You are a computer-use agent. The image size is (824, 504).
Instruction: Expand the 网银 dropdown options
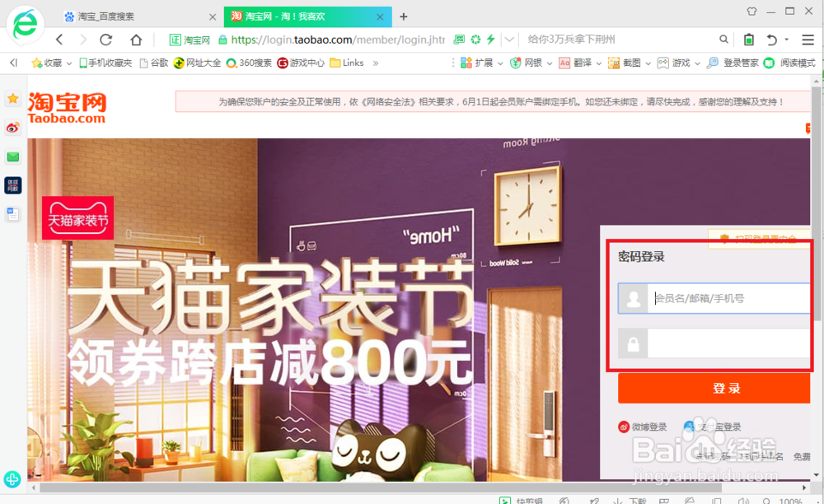(x=549, y=63)
